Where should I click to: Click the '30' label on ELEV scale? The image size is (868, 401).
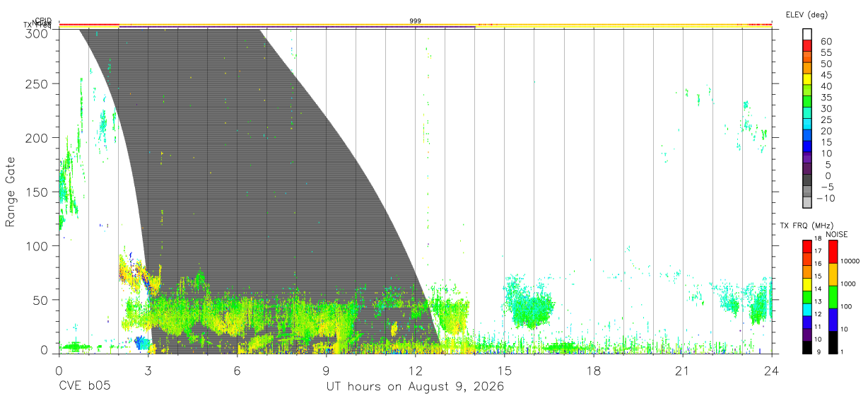click(x=826, y=109)
